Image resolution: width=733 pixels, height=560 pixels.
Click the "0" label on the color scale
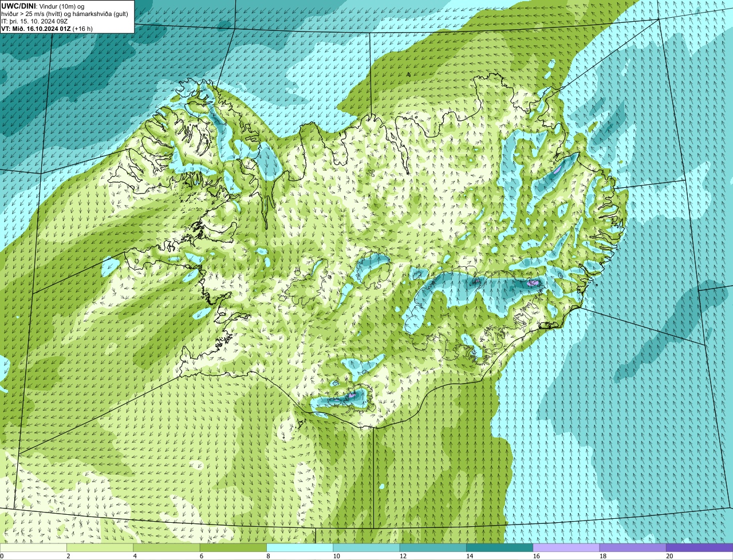tap(2, 556)
